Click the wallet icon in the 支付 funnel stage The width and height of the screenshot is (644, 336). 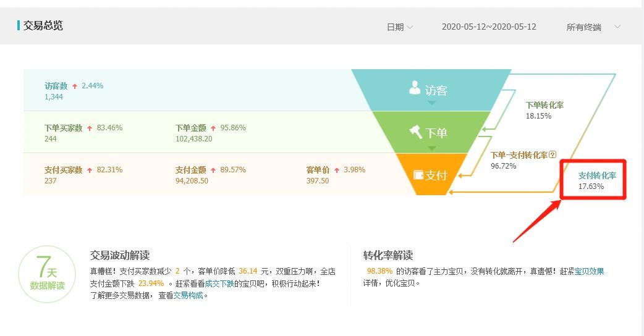418,175
